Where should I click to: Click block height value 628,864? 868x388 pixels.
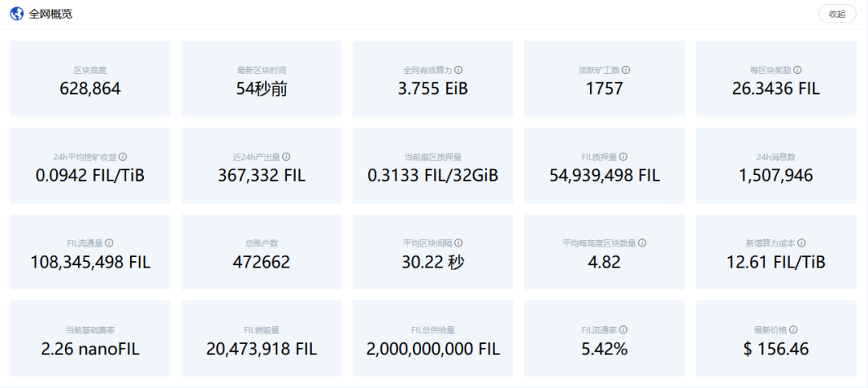click(90, 88)
